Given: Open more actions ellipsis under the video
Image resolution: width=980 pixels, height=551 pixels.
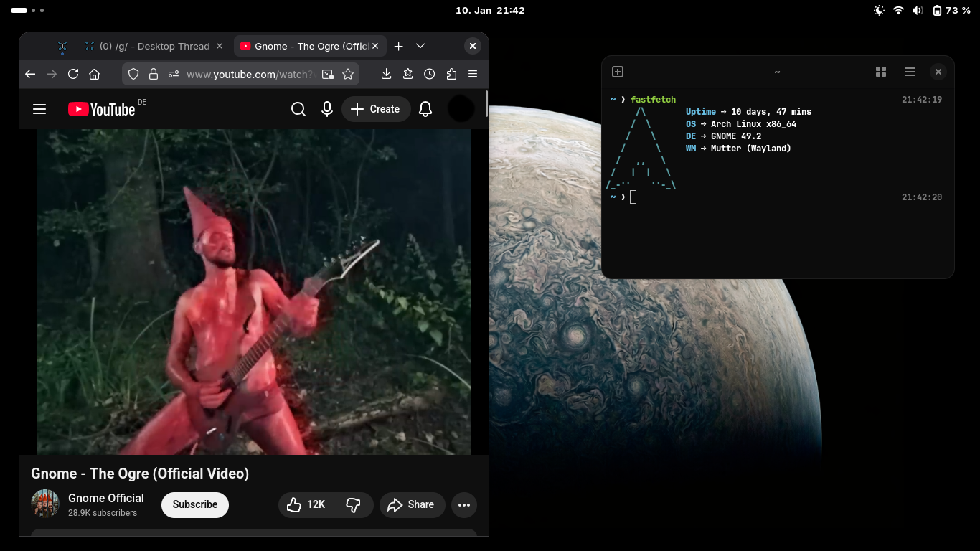Looking at the screenshot, I should click(x=464, y=504).
